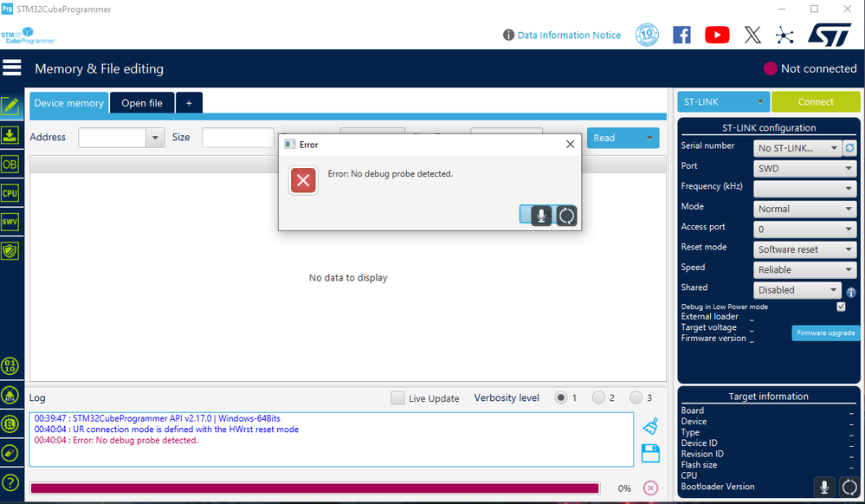Visit the STM32 YouTube channel icon
The height and width of the screenshot is (504, 865).
click(x=716, y=35)
